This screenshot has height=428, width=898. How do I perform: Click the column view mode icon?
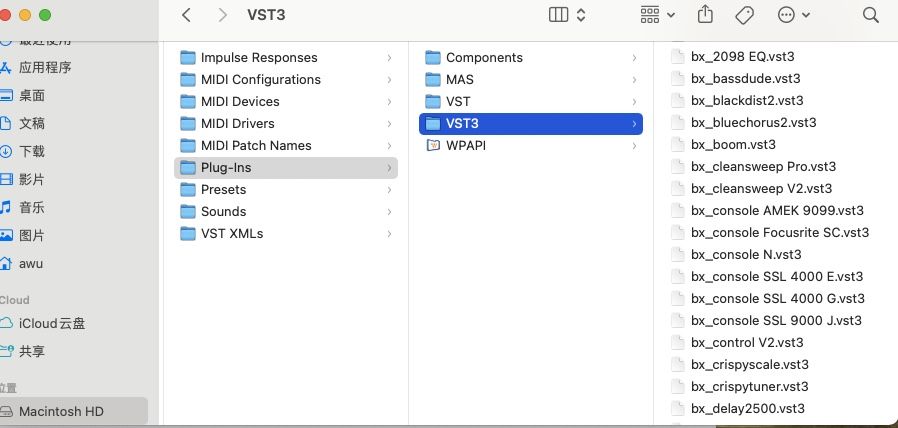click(559, 15)
